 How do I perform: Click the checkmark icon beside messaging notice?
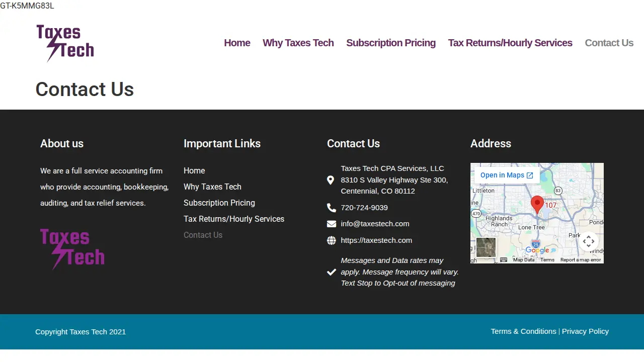(x=331, y=272)
